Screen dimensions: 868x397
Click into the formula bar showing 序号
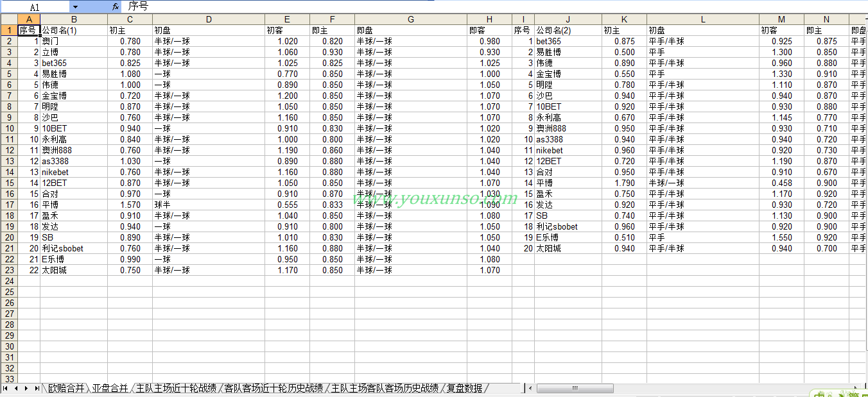(x=494, y=6)
